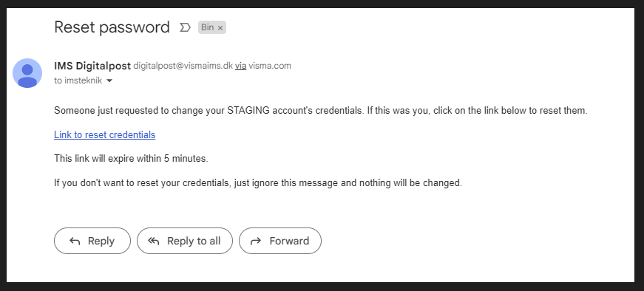Click the underlined "via" link
644x291 pixels.
click(241, 66)
